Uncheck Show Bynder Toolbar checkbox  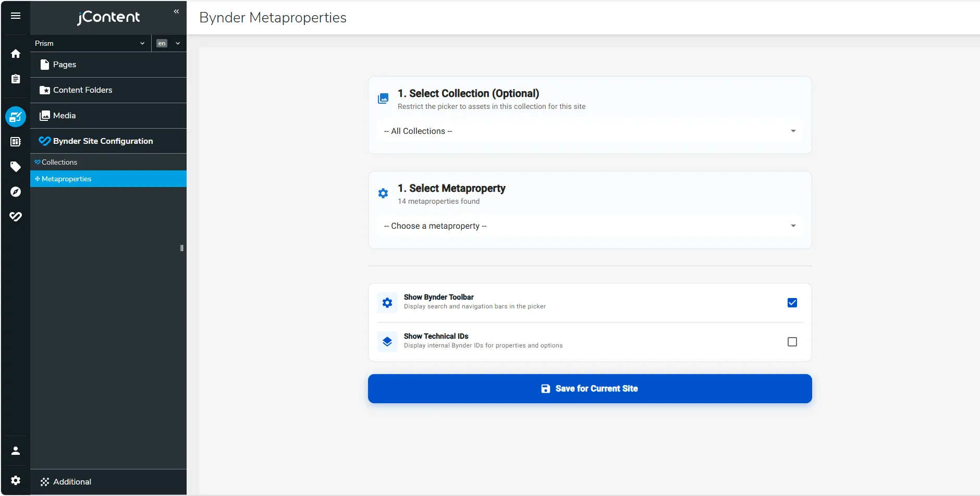click(792, 303)
